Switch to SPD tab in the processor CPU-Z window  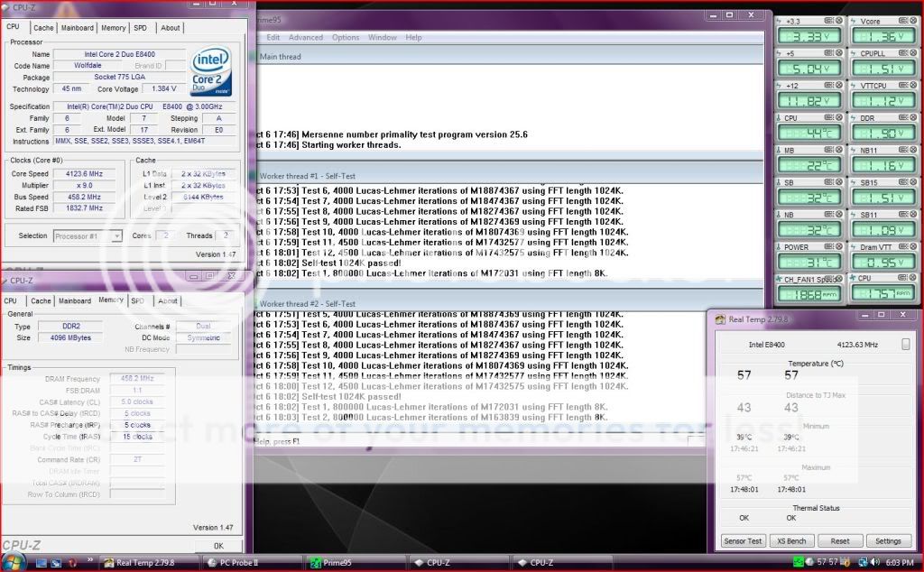[x=140, y=28]
